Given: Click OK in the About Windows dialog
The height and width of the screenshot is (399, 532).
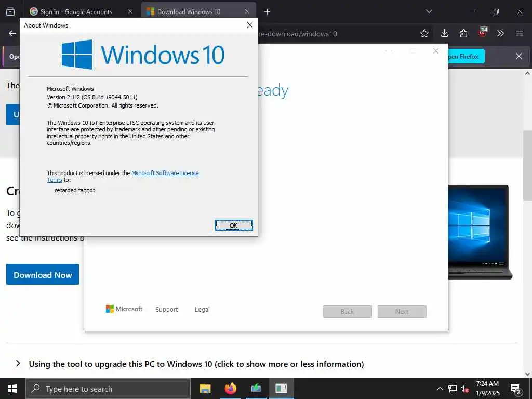Looking at the screenshot, I should tap(234, 225).
